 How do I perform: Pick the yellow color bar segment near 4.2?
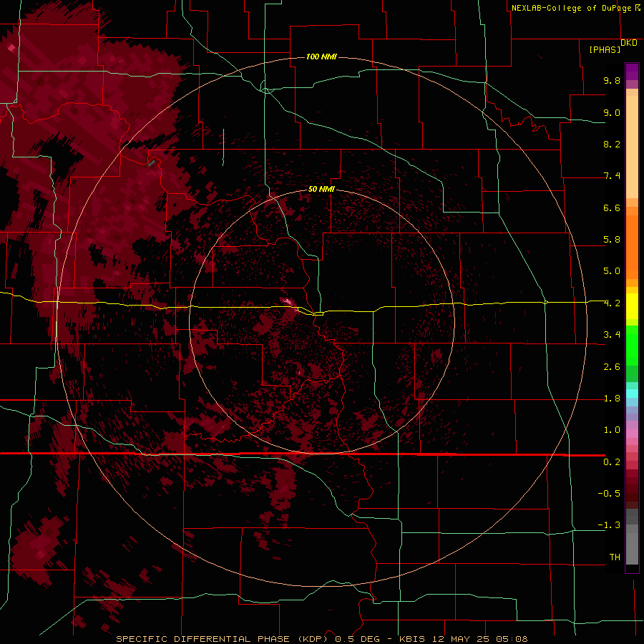[x=632, y=306]
